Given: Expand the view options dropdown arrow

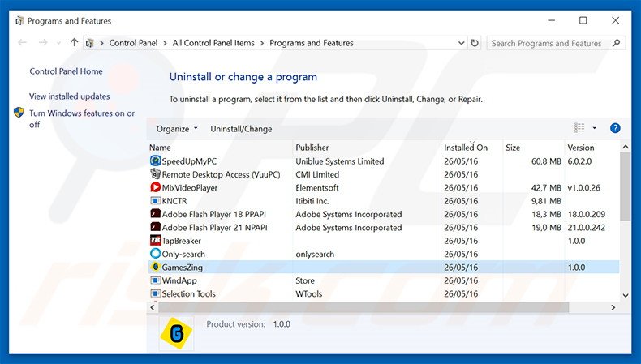Looking at the screenshot, I should coord(594,128).
